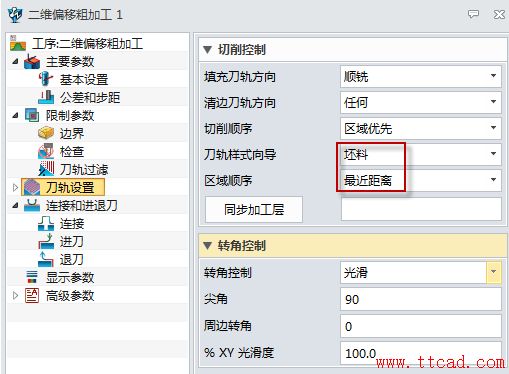The height and width of the screenshot is (374, 509).
Task: Open the 切削顺序 dropdown showing 区域优先
Action: 421,128
